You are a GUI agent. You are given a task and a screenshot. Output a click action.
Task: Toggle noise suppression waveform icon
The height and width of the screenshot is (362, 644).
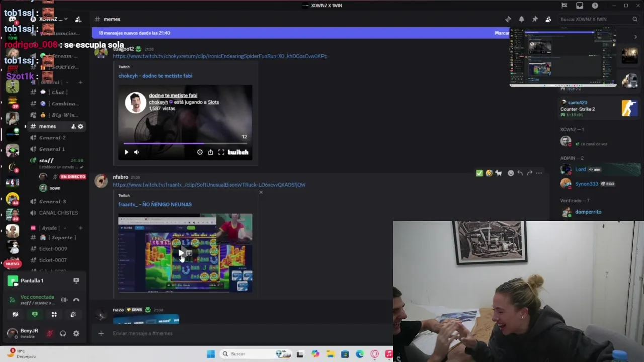pyautogui.click(x=64, y=300)
